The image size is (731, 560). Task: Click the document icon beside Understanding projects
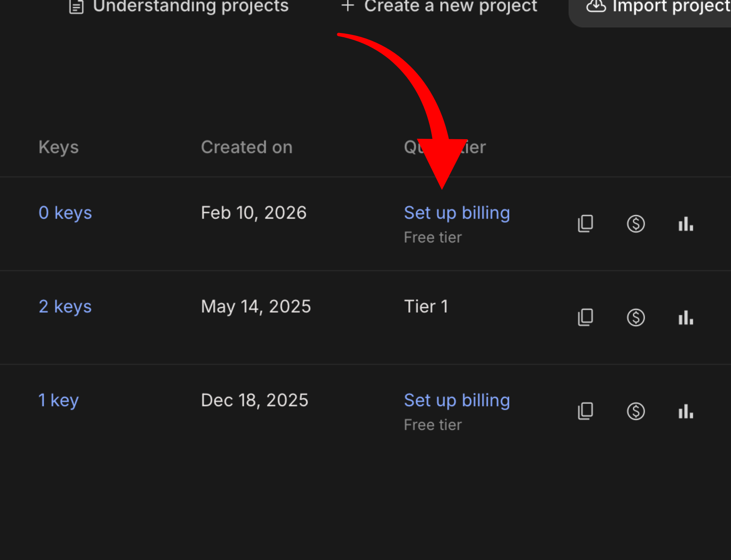[76, 6]
